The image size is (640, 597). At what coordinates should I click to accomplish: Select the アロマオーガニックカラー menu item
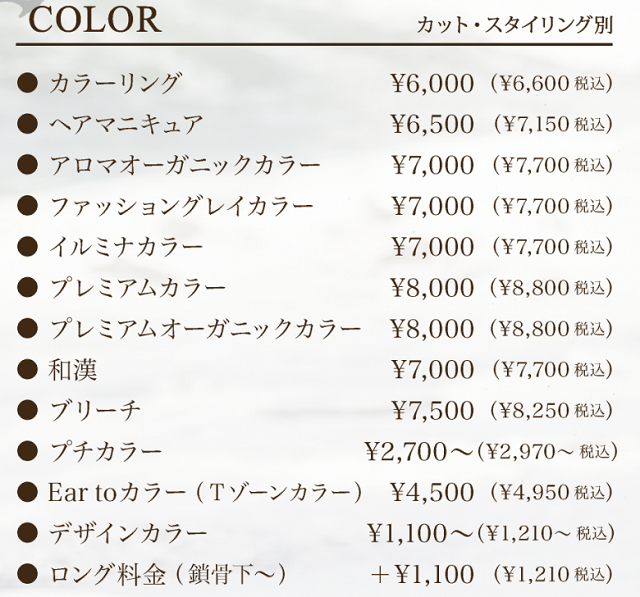[x=185, y=165]
